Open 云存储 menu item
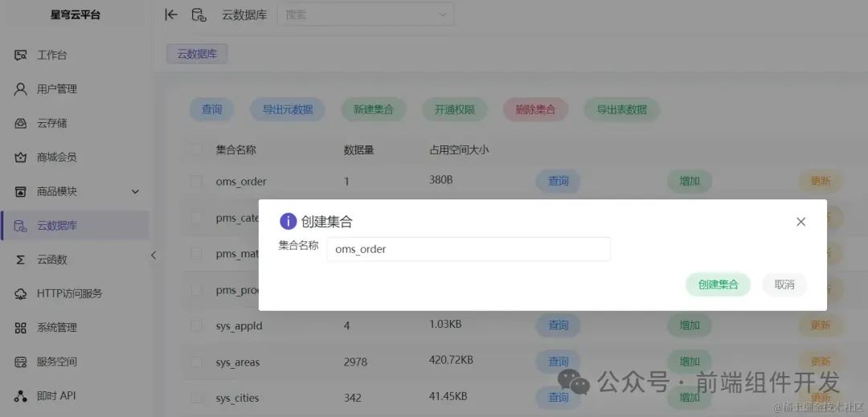The width and height of the screenshot is (868, 417). point(52,123)
